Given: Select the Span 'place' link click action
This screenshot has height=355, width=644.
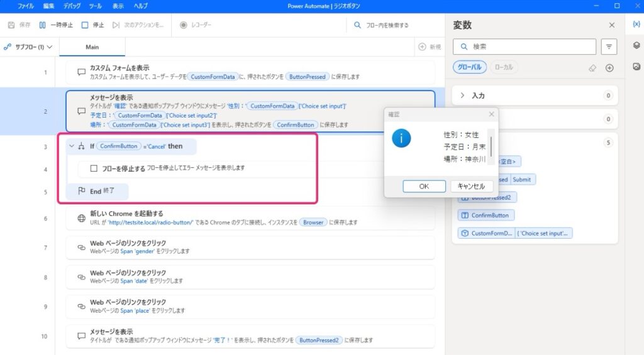Looking at the screenshot, I should coord(250,306).
